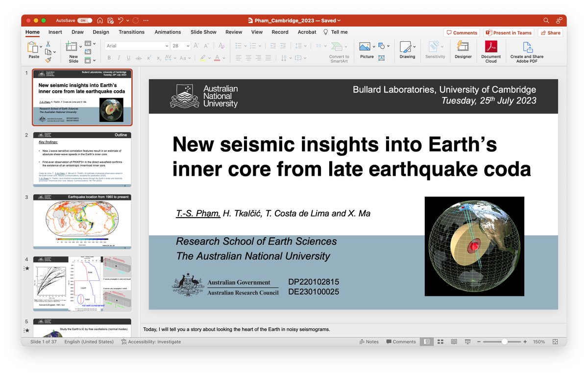Toggle Bold formatting
Screen dimensions: 588x374
tap(109, 58)
